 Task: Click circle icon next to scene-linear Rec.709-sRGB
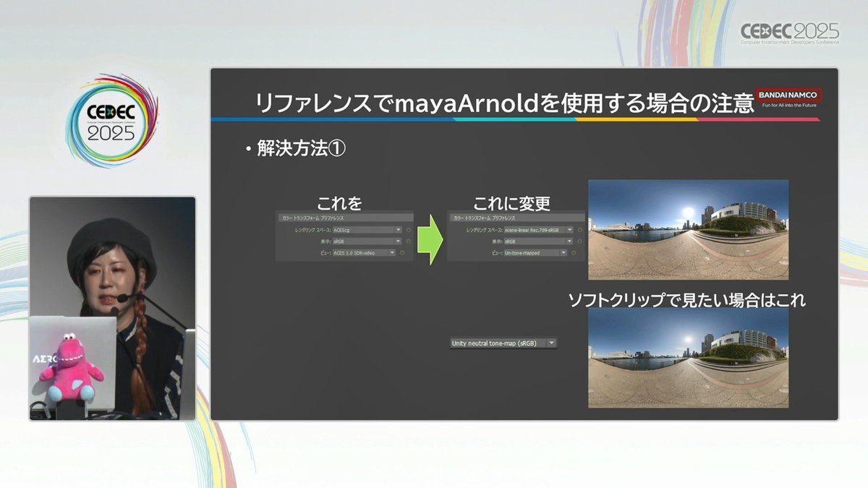click(x=580, y=230)
